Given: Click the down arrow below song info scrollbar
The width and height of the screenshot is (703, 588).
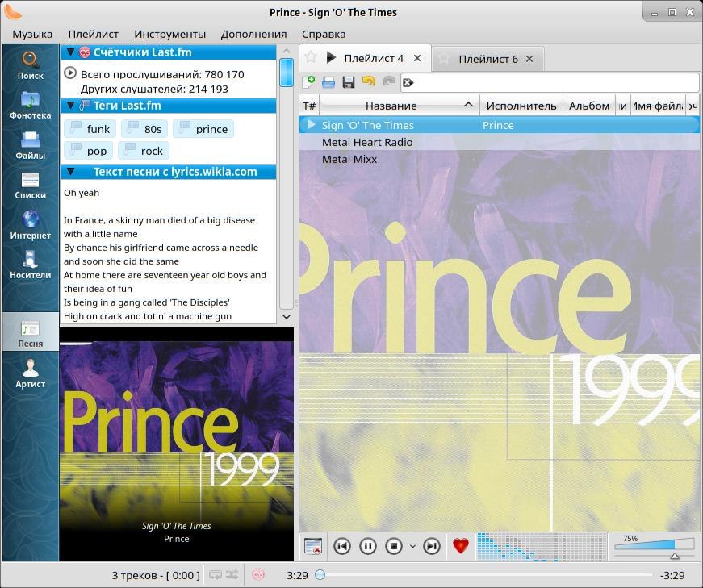Looking at the screenshot, I should click(x=287, y=316).
